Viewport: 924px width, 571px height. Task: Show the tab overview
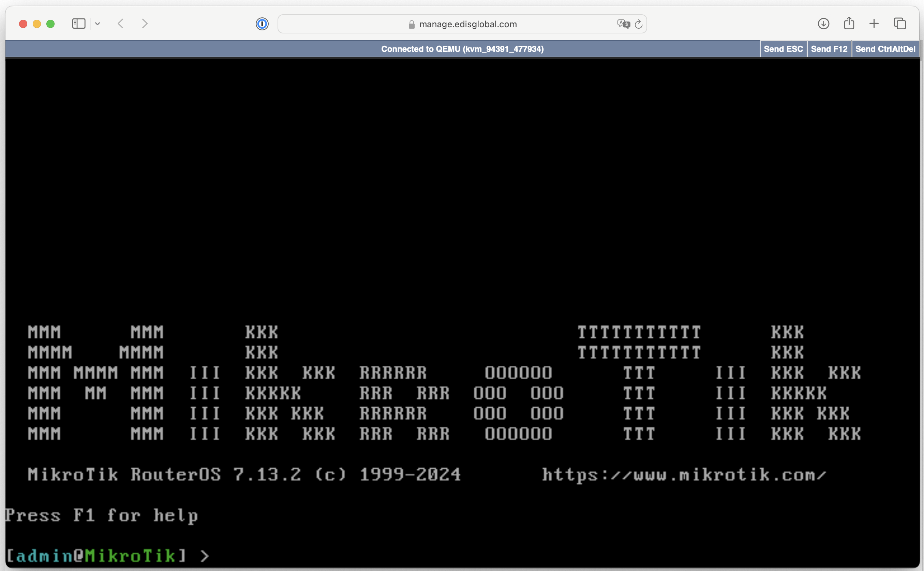[x=900, y=24]
